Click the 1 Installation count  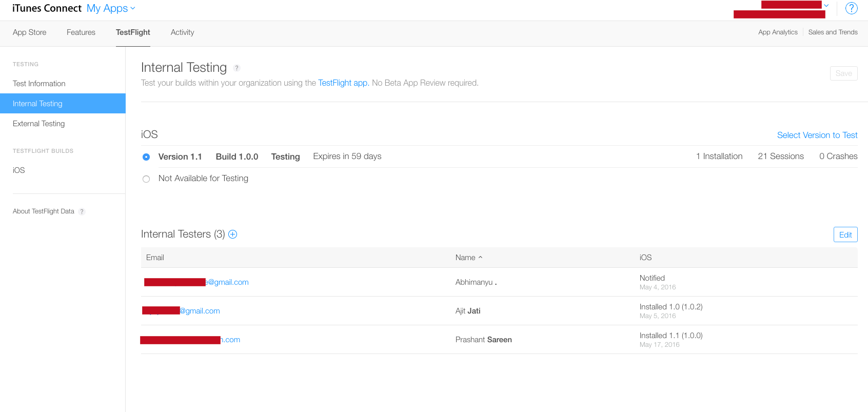tap(719, 156)
